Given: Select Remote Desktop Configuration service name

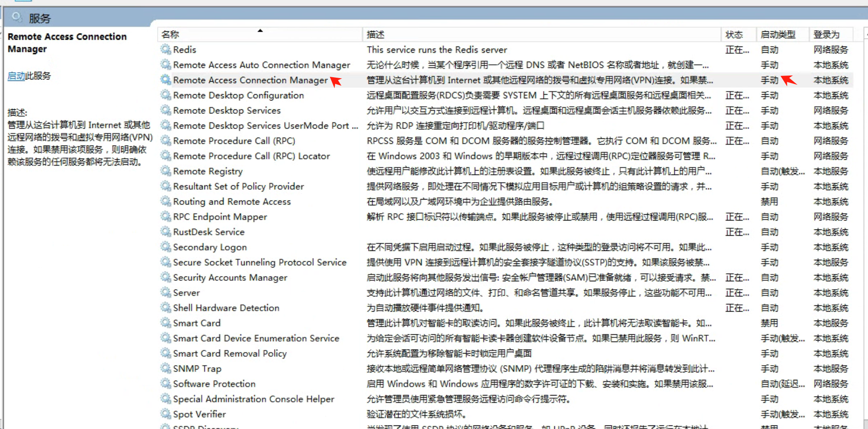Looking at the screenshot, I should [238, 95].
